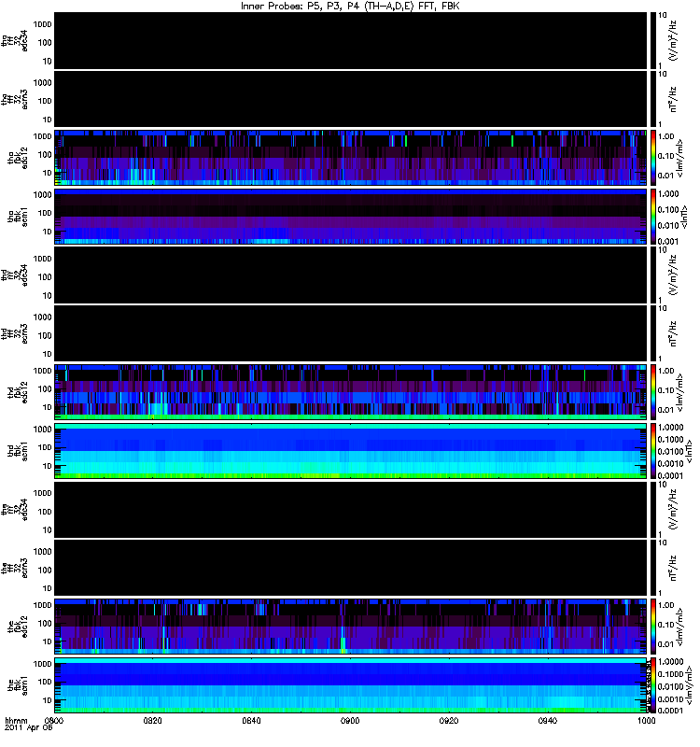Click the the fbk scm1 spectrogram panel
This screenshot has height=747, width=700.
(351, 685)
